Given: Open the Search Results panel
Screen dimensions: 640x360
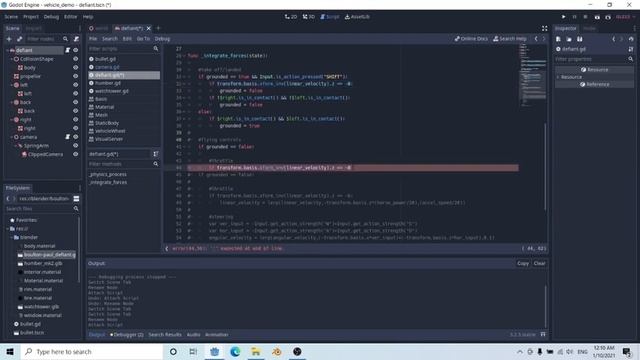Looking at the screenshot, I should coord(165,334).
